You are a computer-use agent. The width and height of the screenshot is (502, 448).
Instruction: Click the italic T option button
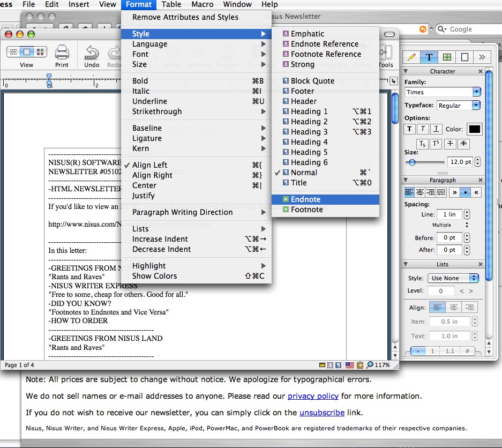pyautogui.click(x=423, y=129)
